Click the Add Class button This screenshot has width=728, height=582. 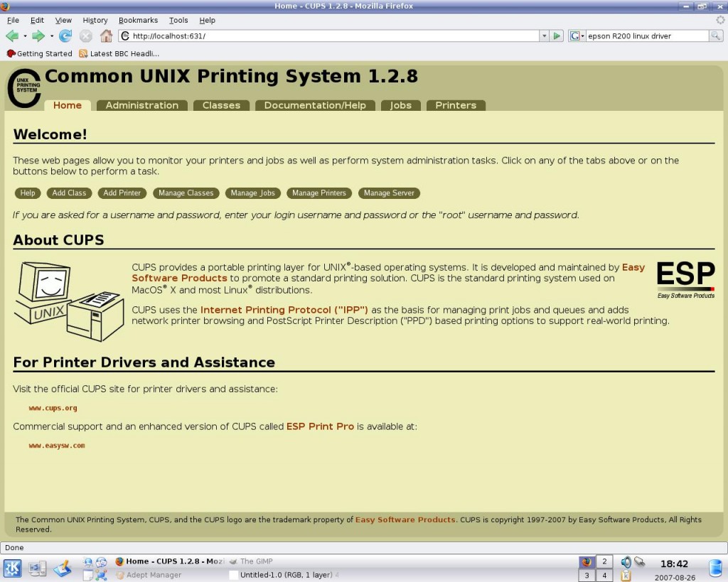[x=69, y=193]
